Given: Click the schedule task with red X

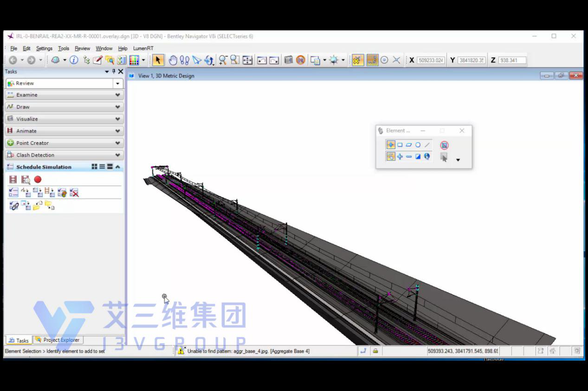Looking at the screenshot, I should pos(74,192).
